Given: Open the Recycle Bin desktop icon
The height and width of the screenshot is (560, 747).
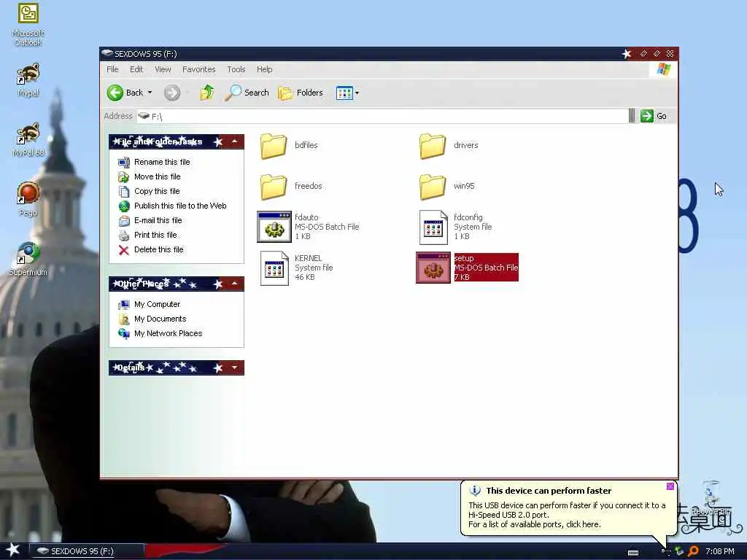Looking at the screenshot, I should 711,498.
